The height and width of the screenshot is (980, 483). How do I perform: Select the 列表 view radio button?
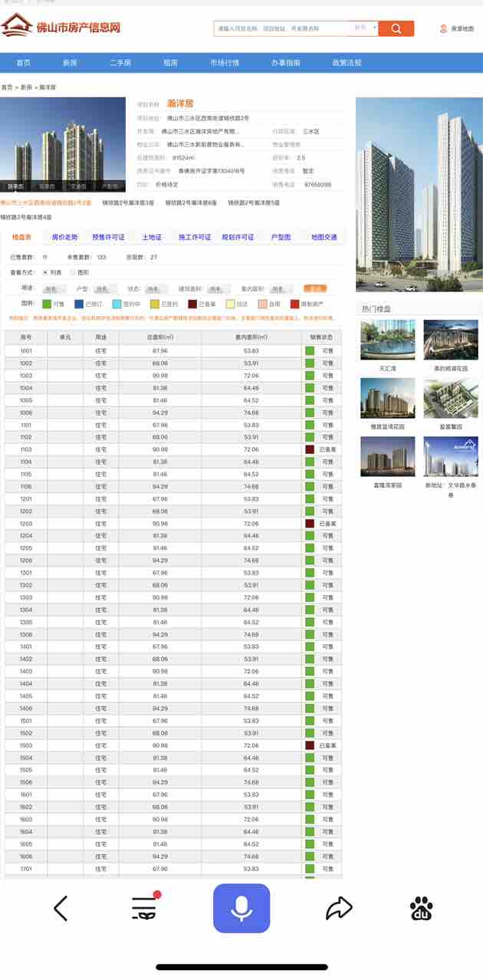click(45, 272)
